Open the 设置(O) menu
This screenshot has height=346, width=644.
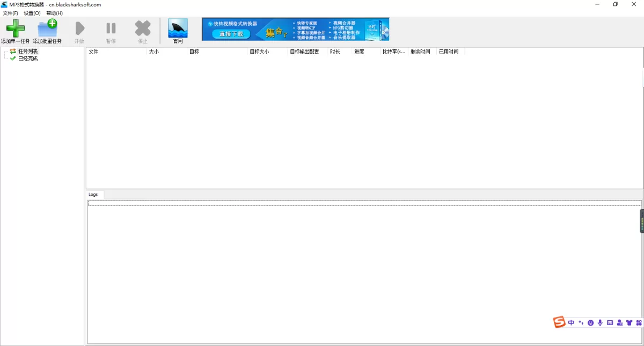[32, 13]
